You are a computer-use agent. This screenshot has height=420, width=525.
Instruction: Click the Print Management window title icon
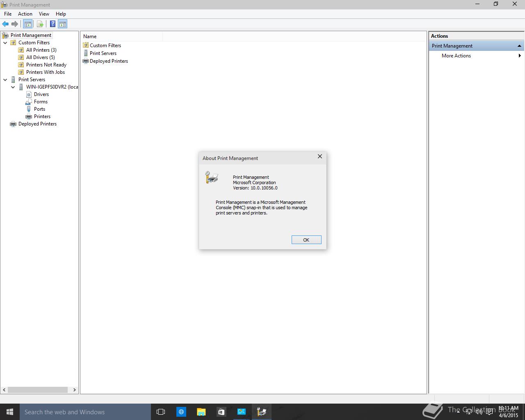tap(5, 5)
